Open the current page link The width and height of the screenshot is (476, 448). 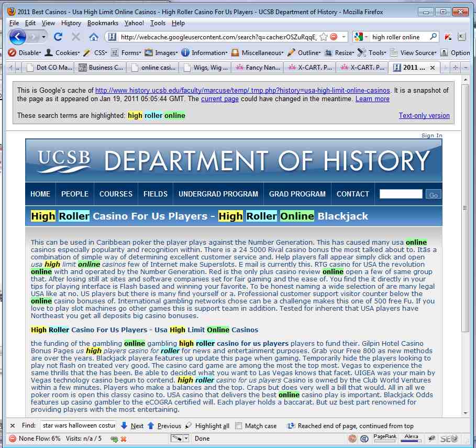tap(220, 99)
